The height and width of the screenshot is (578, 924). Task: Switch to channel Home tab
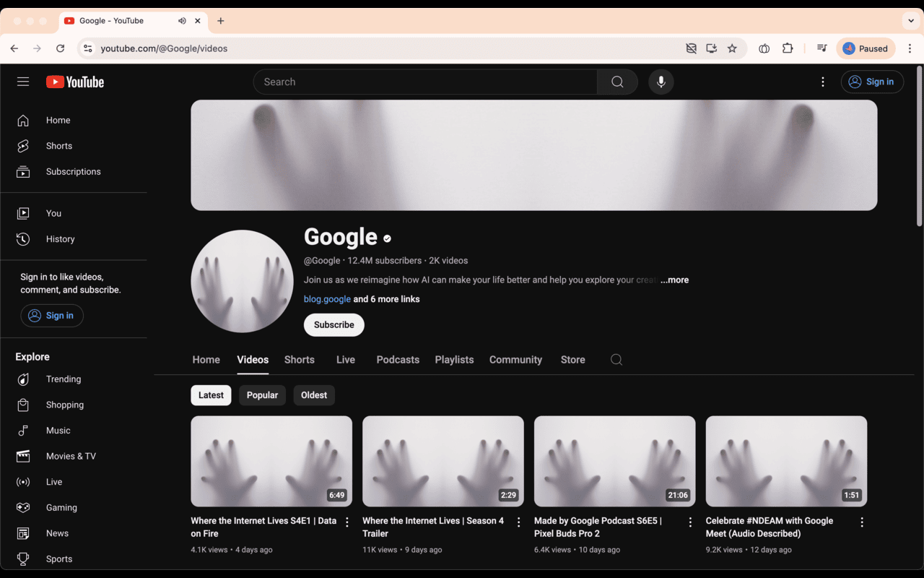coord(206,360)
